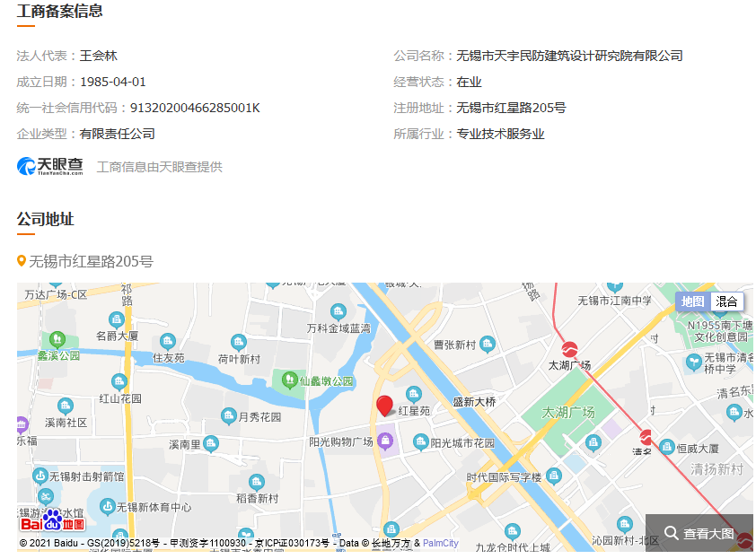
Task: Select the 万科金域蓝湾 building marker
Action: click(338, 310)
